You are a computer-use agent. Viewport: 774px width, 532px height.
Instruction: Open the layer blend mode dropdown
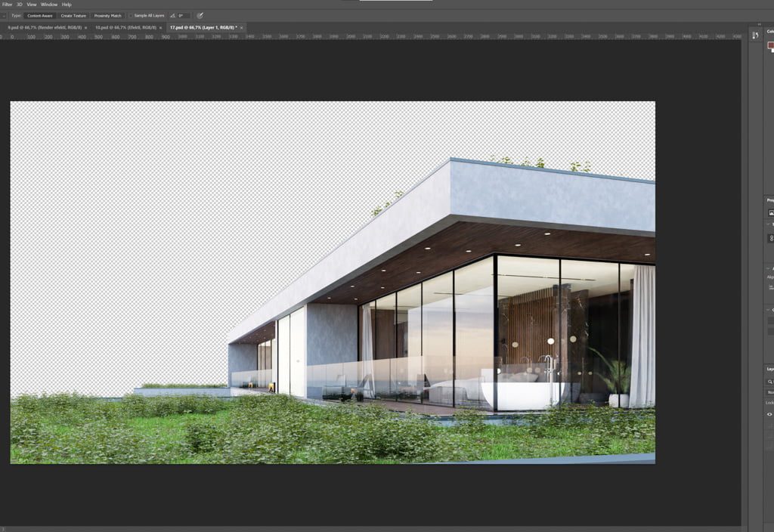click(770, 392)
